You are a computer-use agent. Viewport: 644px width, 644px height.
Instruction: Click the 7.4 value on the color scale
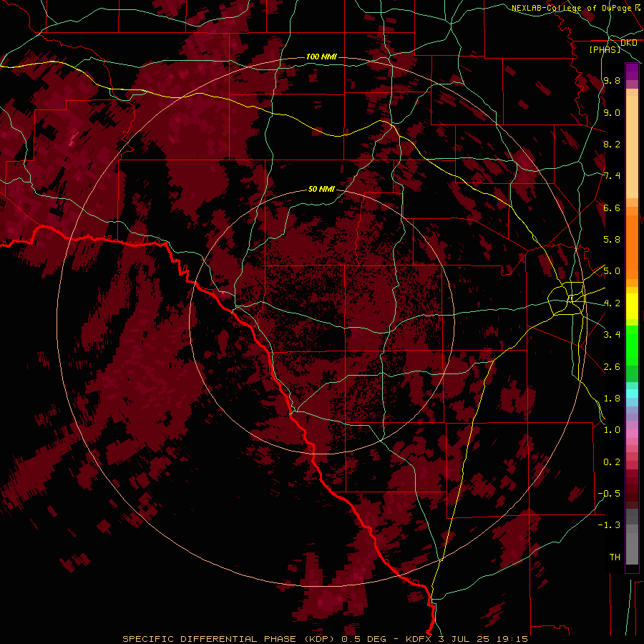(x=612, y=176)
